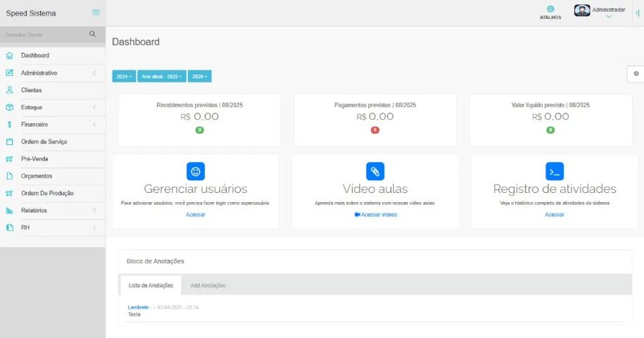Screen dimensions: 644x338
Task: Open Clientes in the sidebar
Action: point(31,90)
